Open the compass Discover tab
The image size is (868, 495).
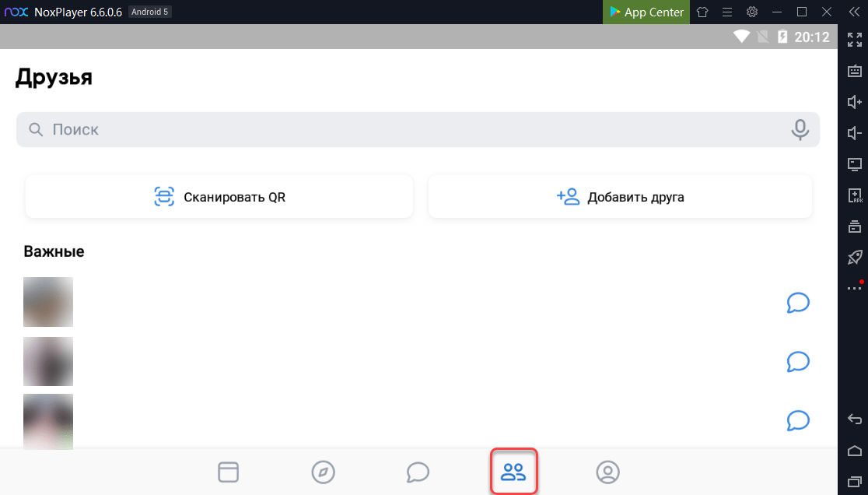click(323, 472)
